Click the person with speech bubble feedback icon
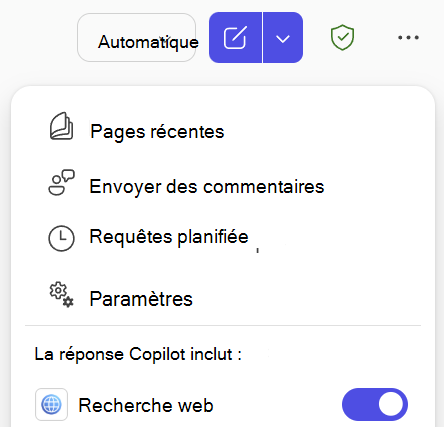This screenshot has width=444, height=427. tap(62, 182)
